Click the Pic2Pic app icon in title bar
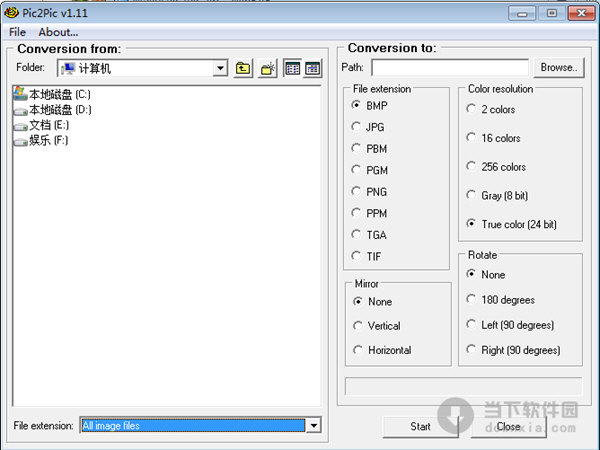This screenshot has height=450, width=600. [x=11, y=13]
